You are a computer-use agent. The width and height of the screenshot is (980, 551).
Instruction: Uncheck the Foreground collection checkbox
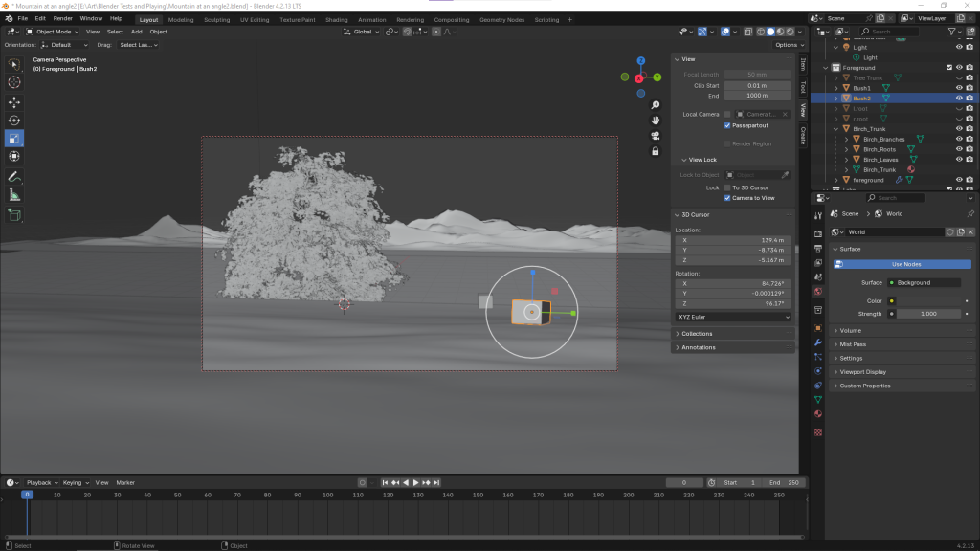pos(949,68)
